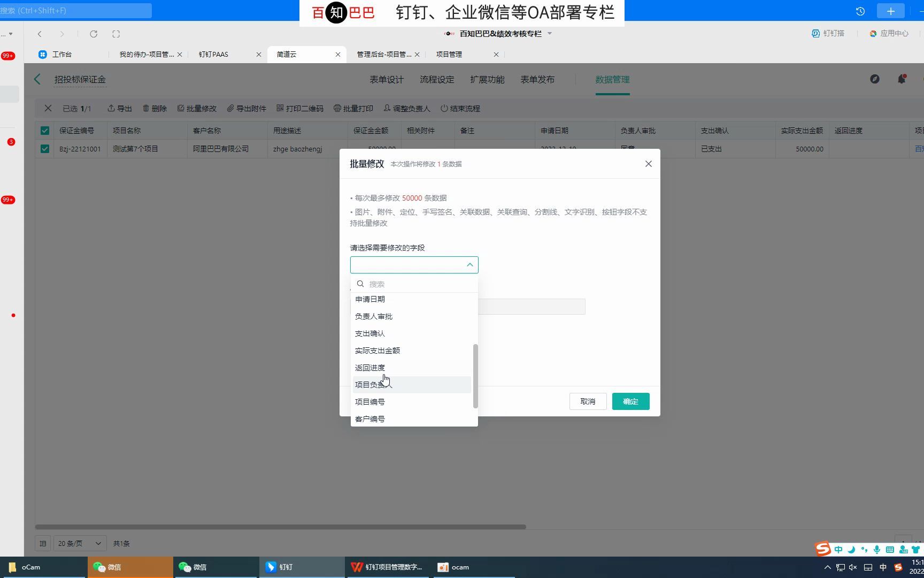This screenshot has height=578, width=924.
Task: Select 项目负责人 from the field list
Action: click(412, 385)
